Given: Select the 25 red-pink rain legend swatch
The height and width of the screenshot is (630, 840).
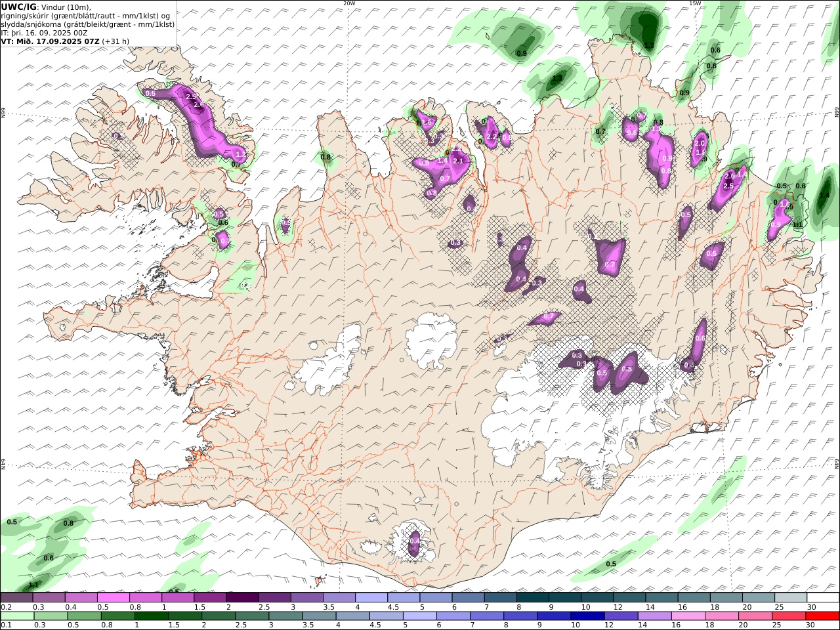Looking at the screenshot, I should [x=788, y=616].
